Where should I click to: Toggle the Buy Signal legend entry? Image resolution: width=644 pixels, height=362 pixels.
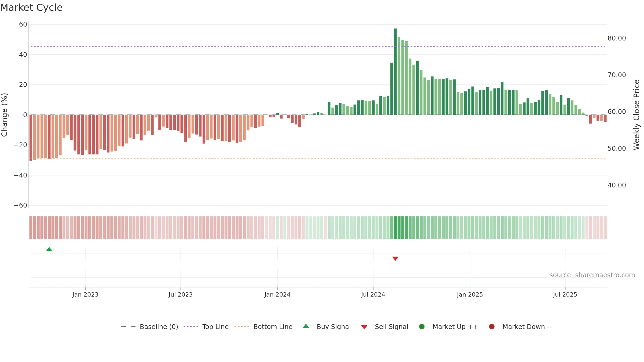tap(327, 327)
